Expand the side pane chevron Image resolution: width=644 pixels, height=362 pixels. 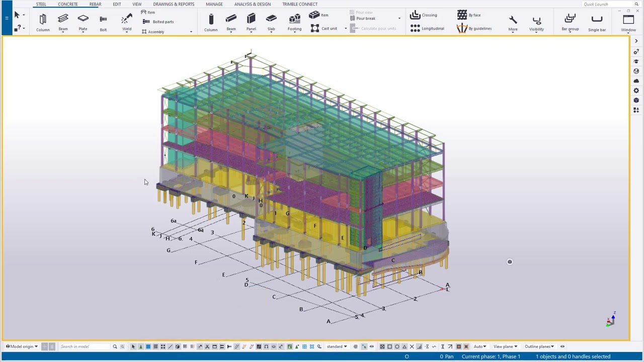pos(636,41)
